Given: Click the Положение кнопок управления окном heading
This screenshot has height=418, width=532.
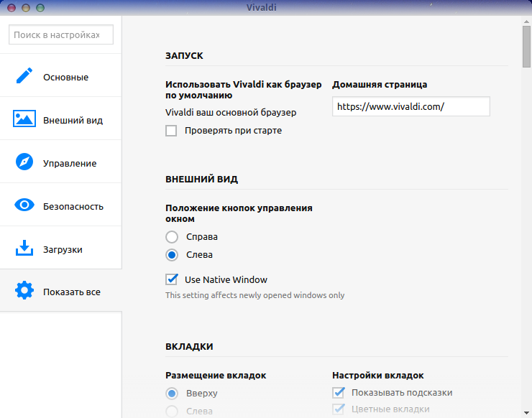Looking at the screenshot, I should pos(239,213).
